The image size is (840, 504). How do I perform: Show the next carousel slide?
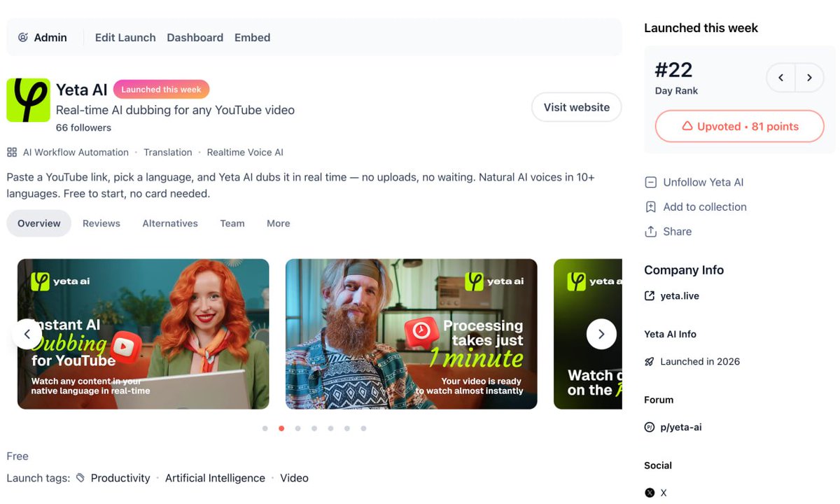(601, 334)
